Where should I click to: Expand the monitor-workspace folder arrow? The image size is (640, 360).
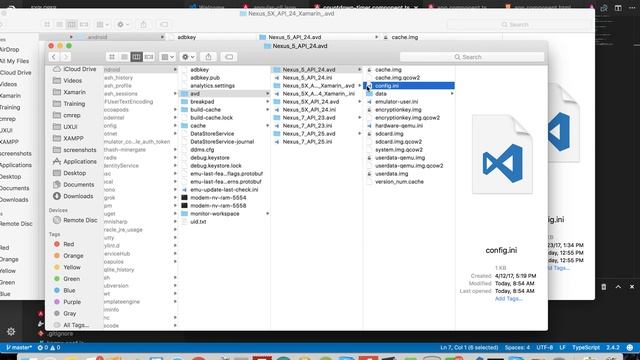pyautogui.click(x=267, y=213)
